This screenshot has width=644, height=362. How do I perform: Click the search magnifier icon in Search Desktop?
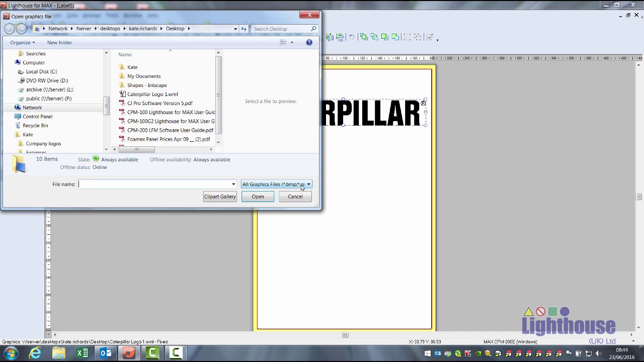pyautogui.click(x=313, y=29)
